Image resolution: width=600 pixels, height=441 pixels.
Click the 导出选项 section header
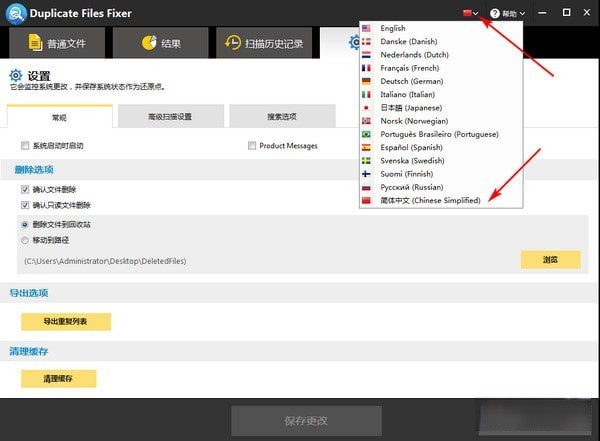[x=29, y=293]
